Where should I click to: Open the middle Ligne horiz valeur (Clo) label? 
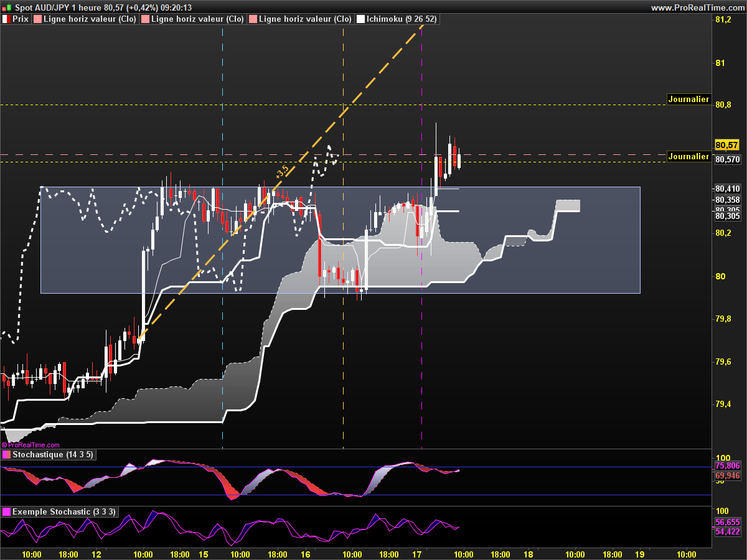coord(197,19)
